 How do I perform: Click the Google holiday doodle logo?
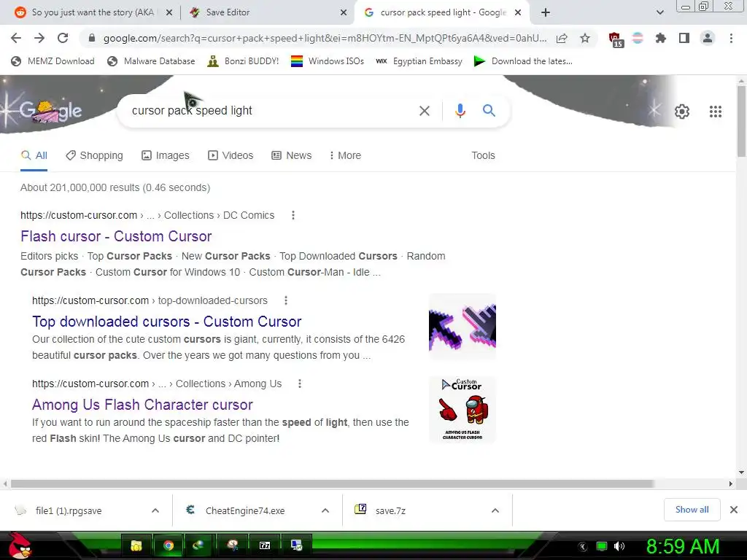(x=50, y=111)
